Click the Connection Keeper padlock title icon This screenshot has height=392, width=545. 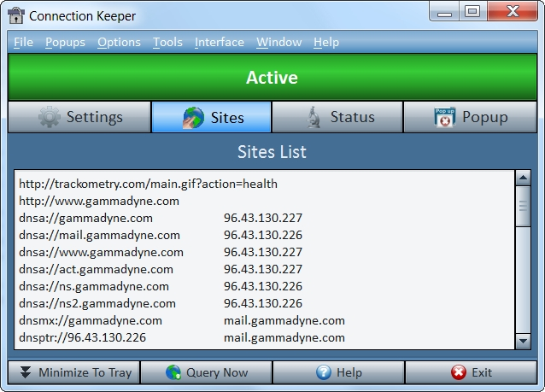pos(15,15)
